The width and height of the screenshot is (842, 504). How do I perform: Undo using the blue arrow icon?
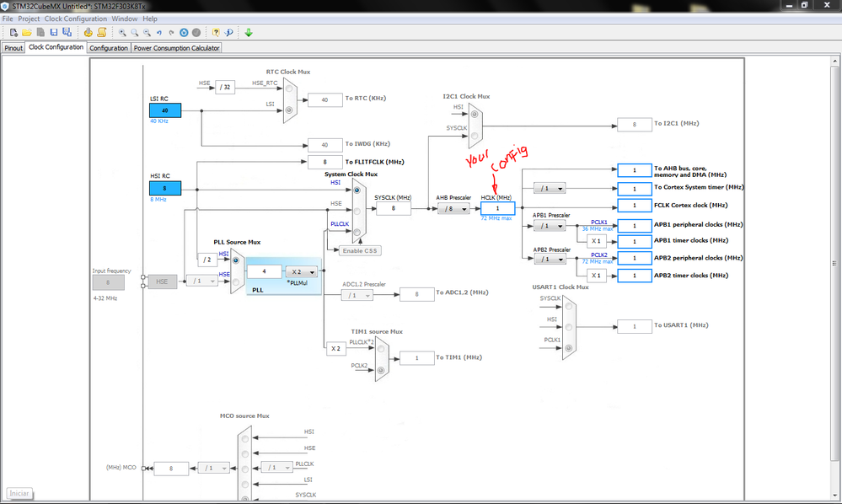(159, 33)
